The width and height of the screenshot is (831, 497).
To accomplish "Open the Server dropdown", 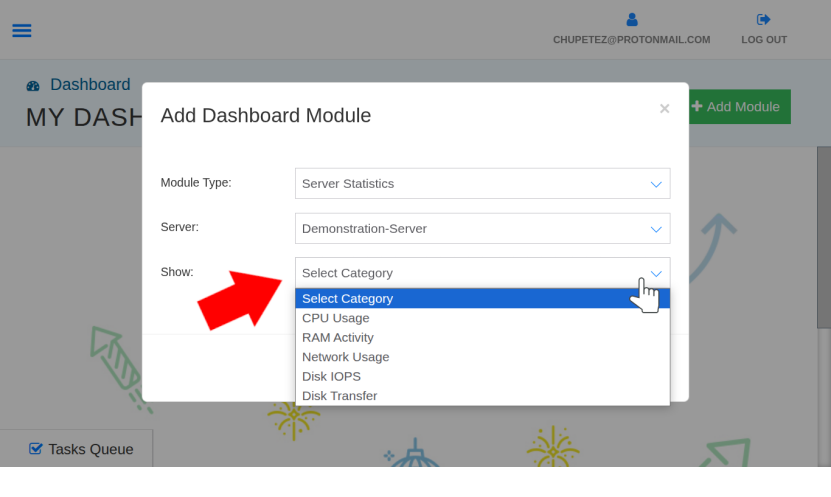I will (482, 229).
